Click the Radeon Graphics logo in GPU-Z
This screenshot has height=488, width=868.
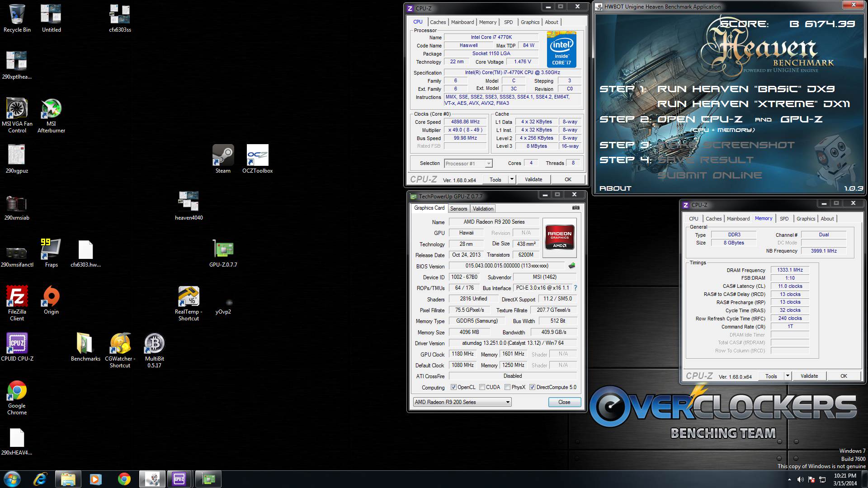click(x=560, y=237)
